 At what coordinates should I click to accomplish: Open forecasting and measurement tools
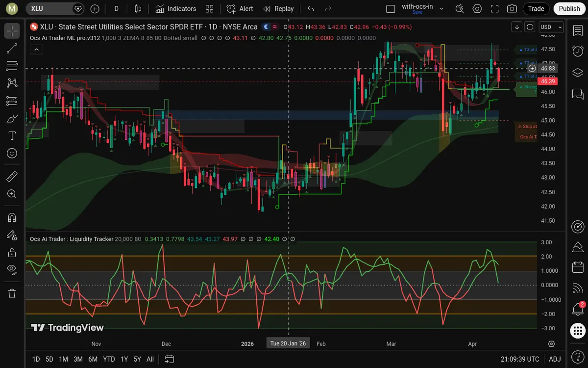click(12, 101)
